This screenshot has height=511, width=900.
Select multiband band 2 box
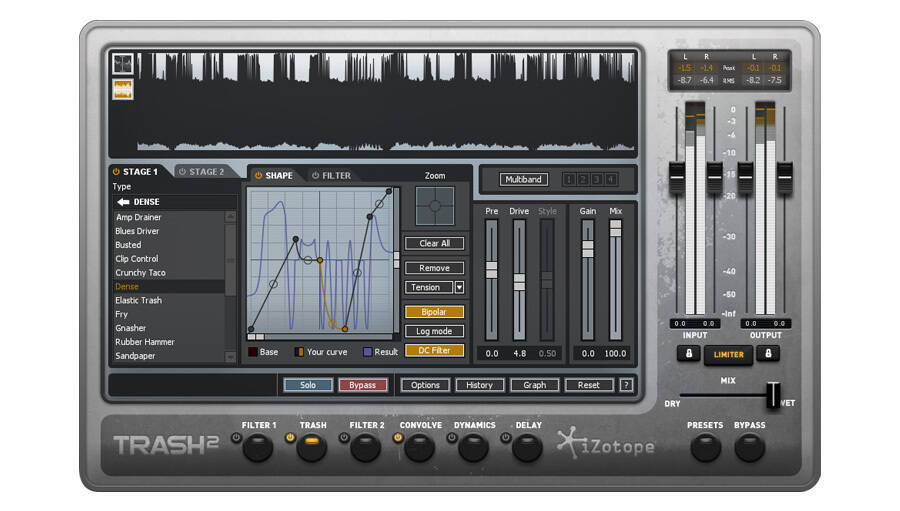(583, 180)
